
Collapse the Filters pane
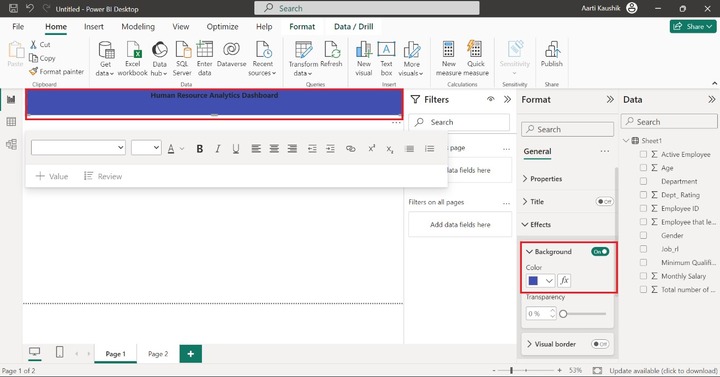coord(507,99)
